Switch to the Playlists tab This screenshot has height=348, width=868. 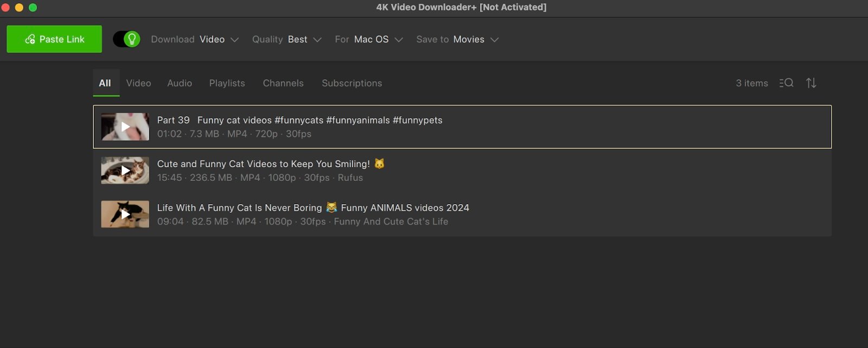tap(227, 83)
